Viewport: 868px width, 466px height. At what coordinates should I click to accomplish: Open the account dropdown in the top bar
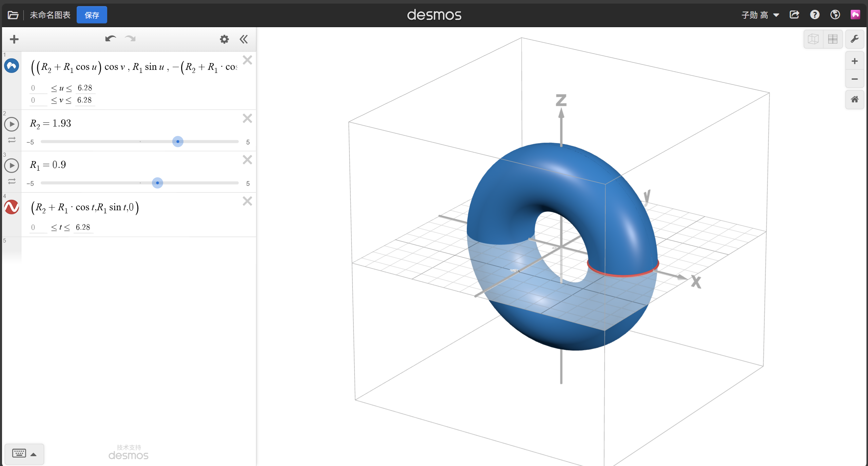[x=760, y=15]
